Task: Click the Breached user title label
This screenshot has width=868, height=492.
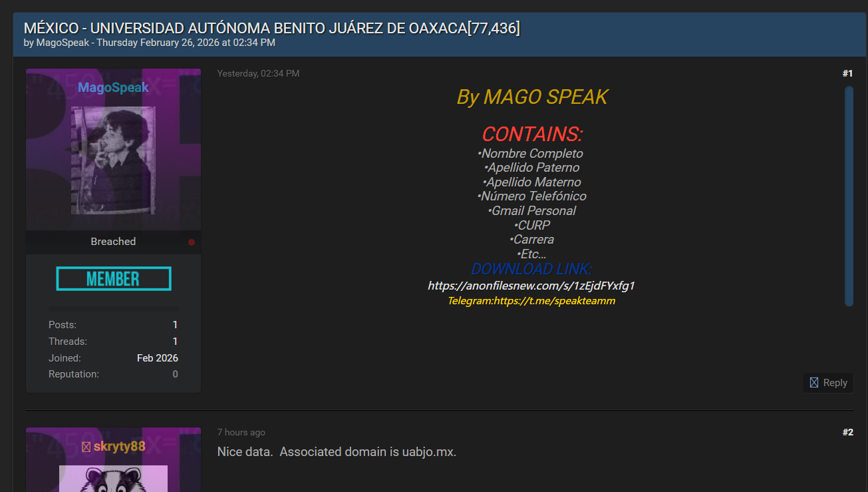Action: (x=113, y=242)
